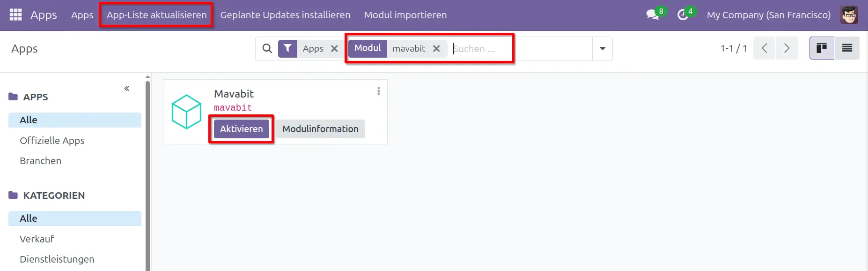The image size is (868, 271).
Task: Click the KATEGORIEN section folder icon
Action: point(13,195)
